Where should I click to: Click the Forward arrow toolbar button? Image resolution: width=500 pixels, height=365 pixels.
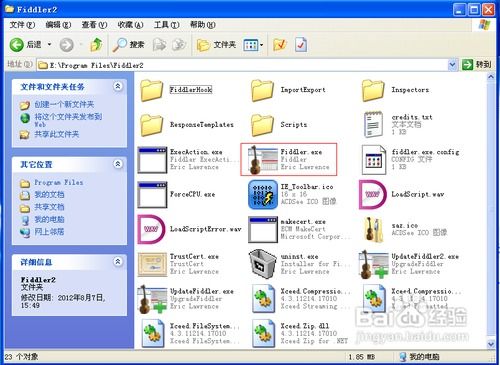click(67, 45)
